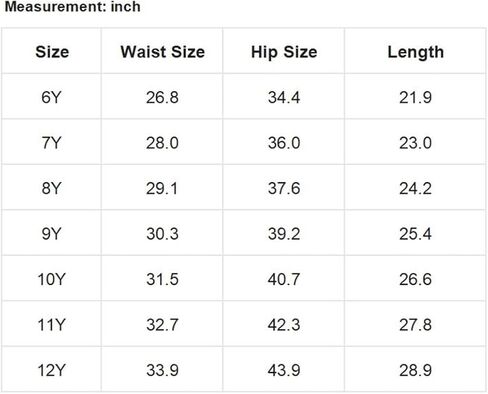This screenshot has height=394, width=488.
Task: Click the Size column header
Action: pyautogui.click(x=52, y=52)
